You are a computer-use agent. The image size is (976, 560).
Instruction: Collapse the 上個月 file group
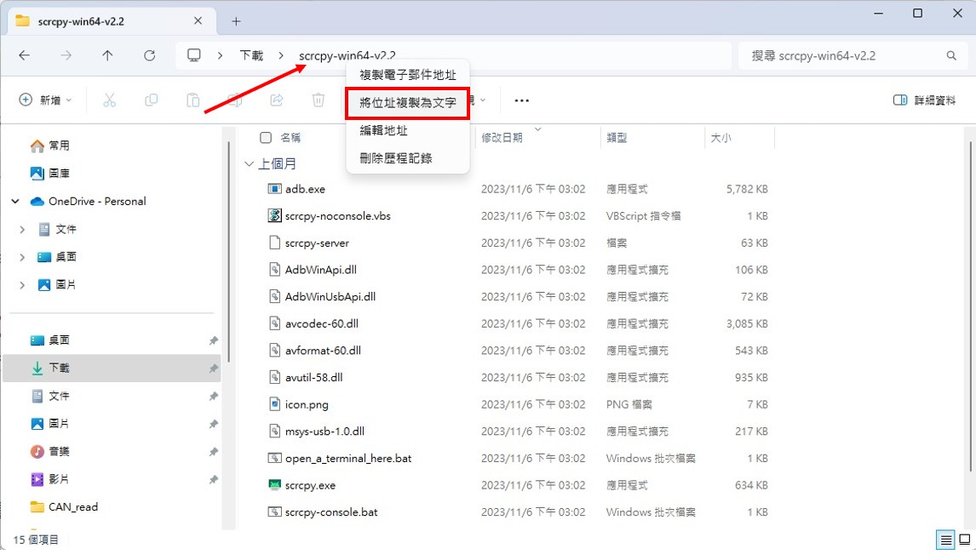click(x=249, y=163)
